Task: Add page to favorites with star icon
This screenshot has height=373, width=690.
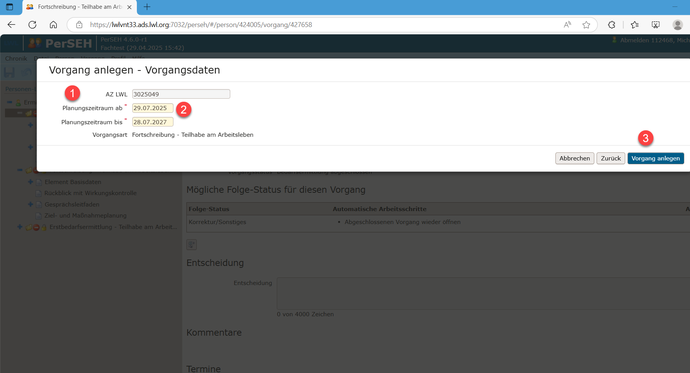Action: click(586, 25)
